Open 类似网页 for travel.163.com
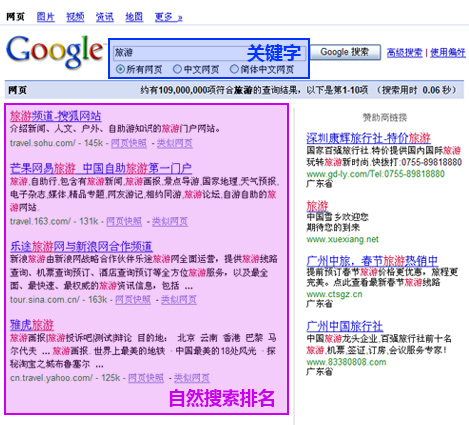Viewport: 469px width, 425px height. coord(170,221)
